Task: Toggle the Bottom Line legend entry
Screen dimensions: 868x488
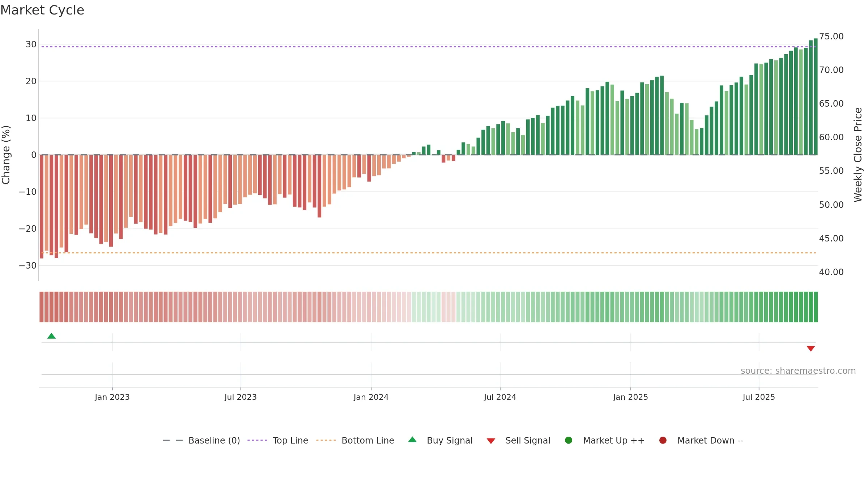Action: click(x=355, y=440)
